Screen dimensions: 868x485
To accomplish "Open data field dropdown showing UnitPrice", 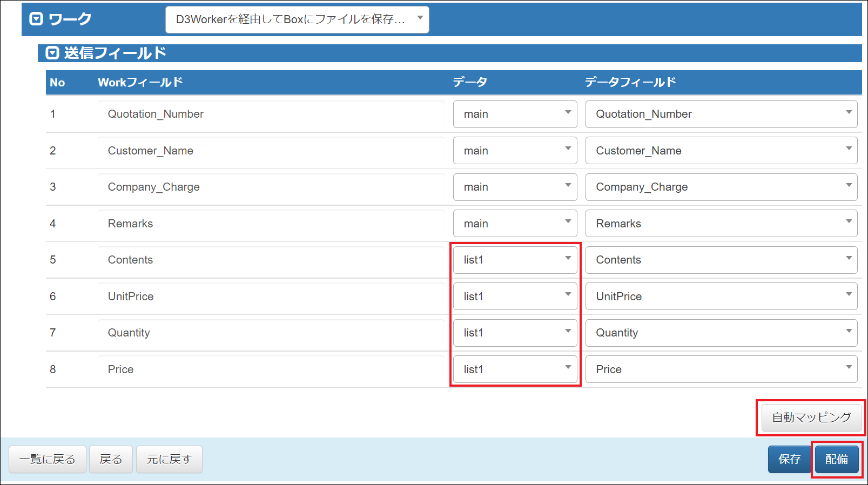I will click(721, 297).
